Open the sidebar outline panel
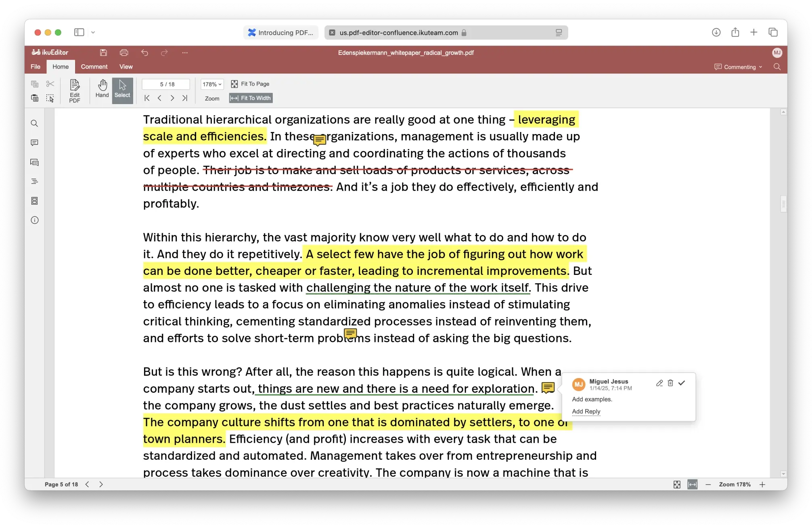The width and height of the screenshot is (812, 528). (x=35, y=182)
